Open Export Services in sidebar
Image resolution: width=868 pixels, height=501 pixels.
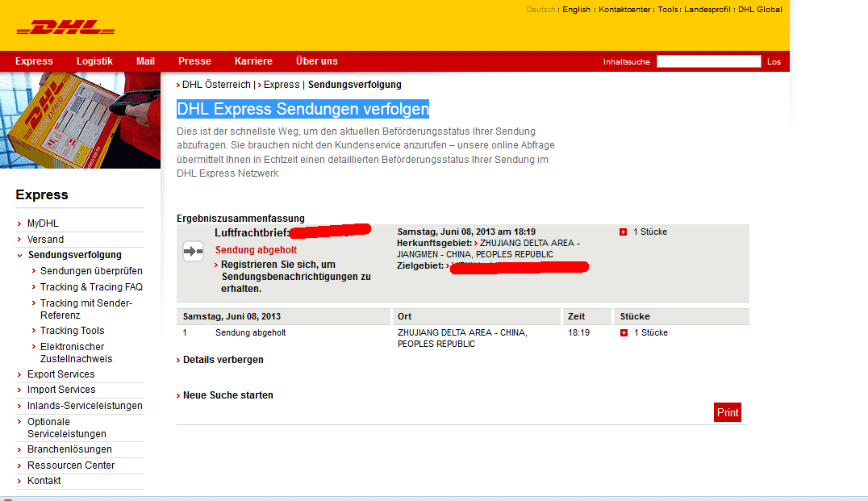pos(61,374)
